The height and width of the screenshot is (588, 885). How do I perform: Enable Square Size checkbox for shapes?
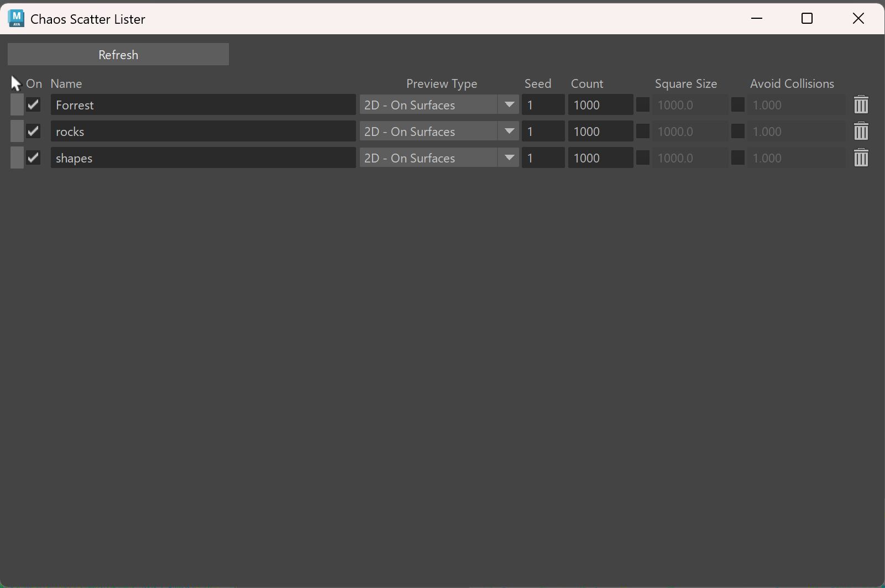point(643,158)
